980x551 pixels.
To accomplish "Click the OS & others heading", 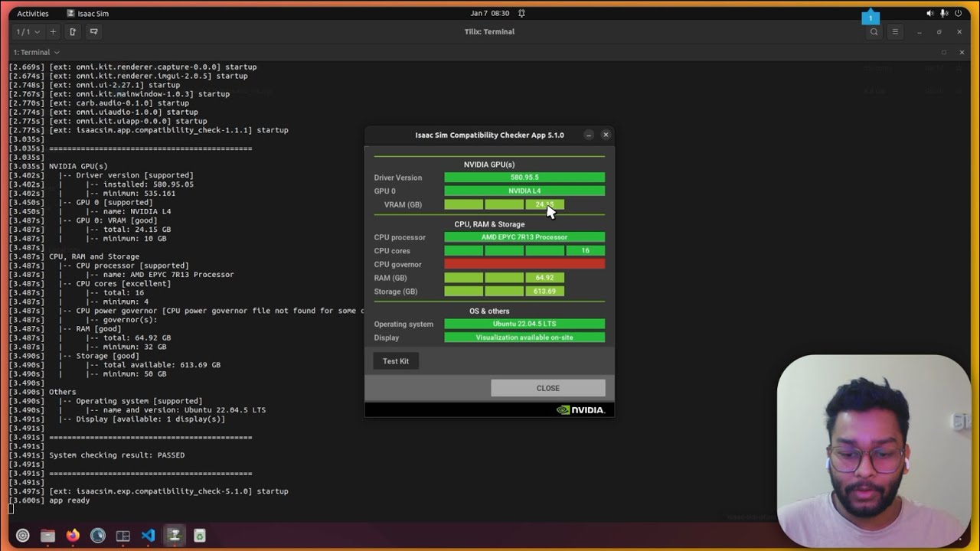I will (x=489, y=311).
